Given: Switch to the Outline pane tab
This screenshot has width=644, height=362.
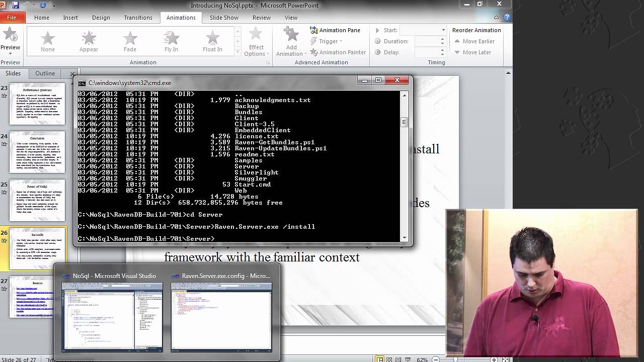Looking at the screenshot, I should coord(45,73).
